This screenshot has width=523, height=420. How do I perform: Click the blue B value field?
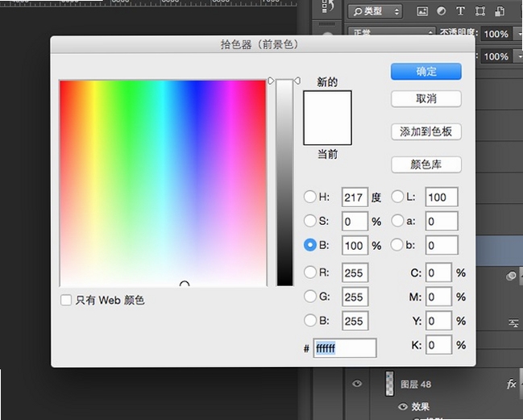pos(355,321)
